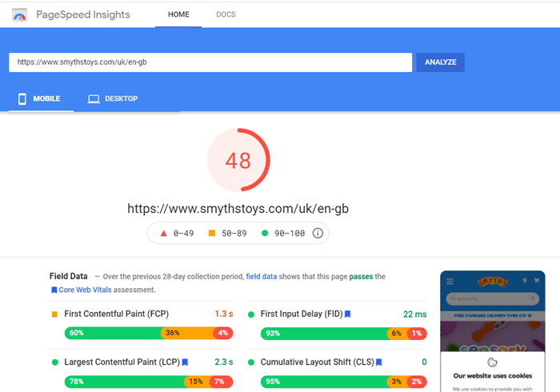Click the ANALYZE button
The image size is (560, 392).
[440, 62]
